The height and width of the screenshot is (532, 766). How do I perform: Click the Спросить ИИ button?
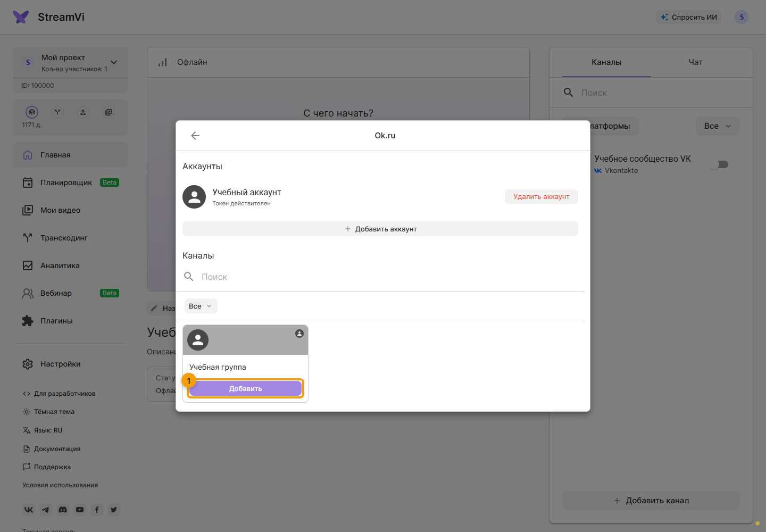[x=689, y=17]
